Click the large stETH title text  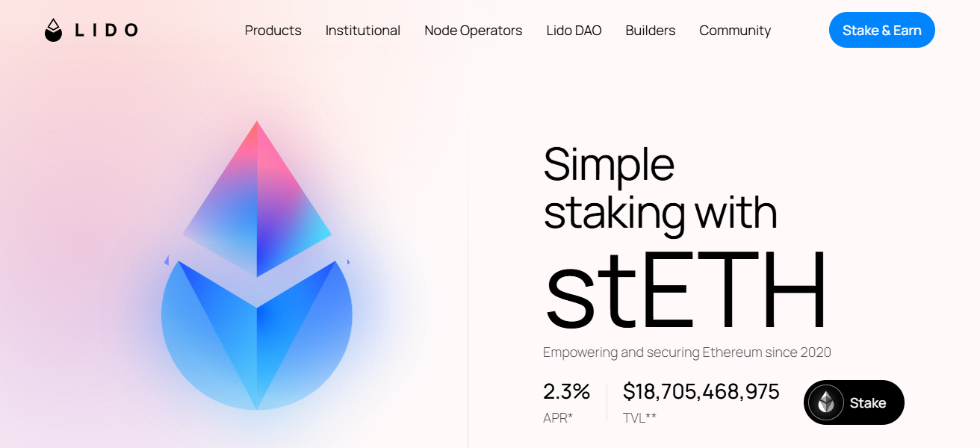[x=686, y=291]
